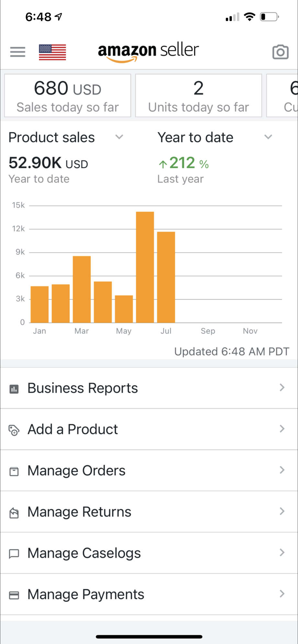Open the camera scanner icon
The image size is (298, 644).
(280, 52)
